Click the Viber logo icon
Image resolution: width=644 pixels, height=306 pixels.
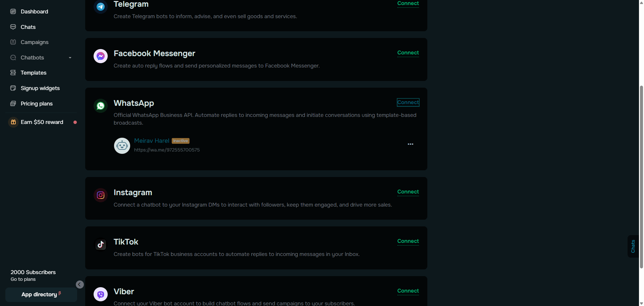coord(101,294)
